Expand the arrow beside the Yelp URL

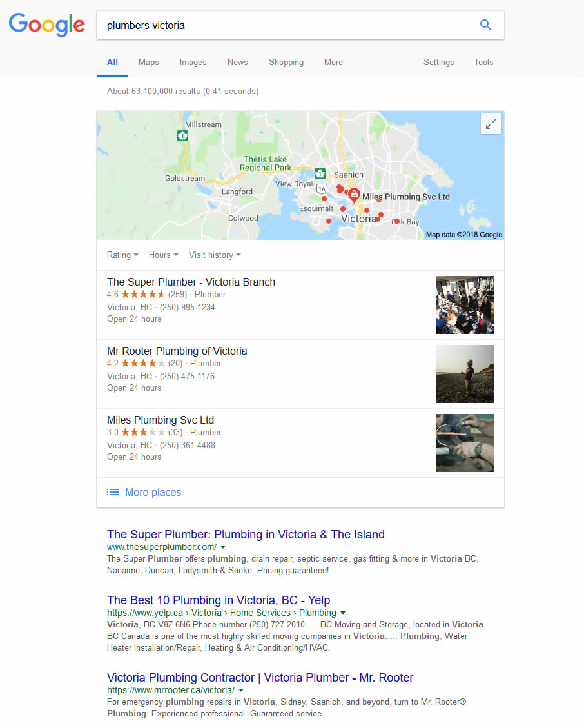click(x=343, y=613)
